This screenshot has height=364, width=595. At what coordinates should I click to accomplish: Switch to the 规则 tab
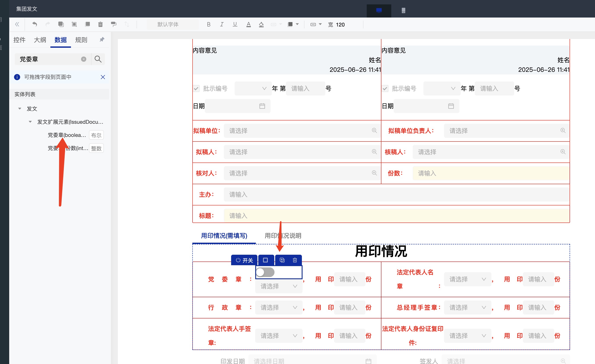pos(81,40)
